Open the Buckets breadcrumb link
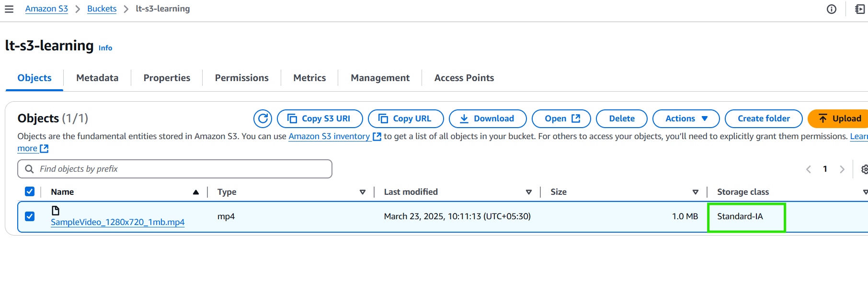This screenshot has height=284, width=868. click(x=102, y=9)
